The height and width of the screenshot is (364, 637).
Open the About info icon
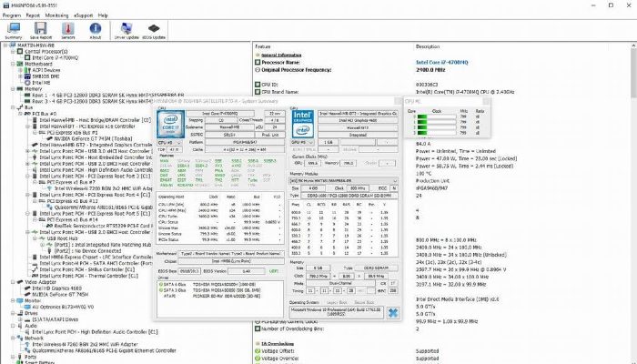click(95, 30)
